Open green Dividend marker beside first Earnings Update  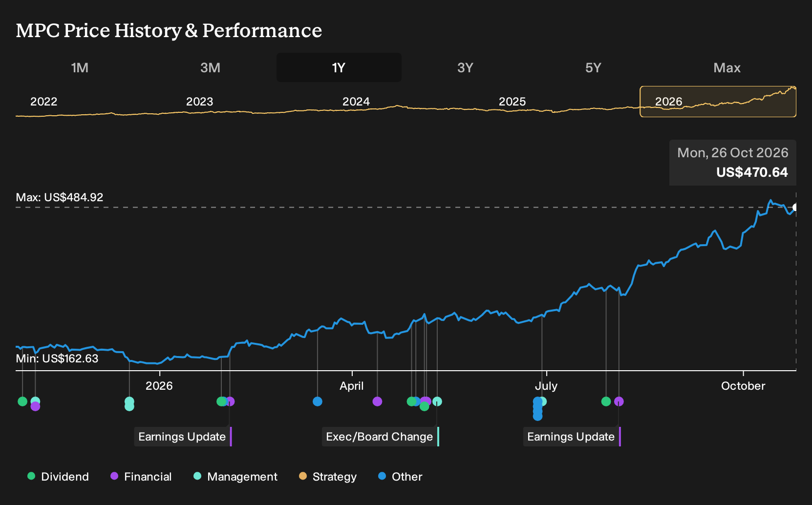(221, 401)
